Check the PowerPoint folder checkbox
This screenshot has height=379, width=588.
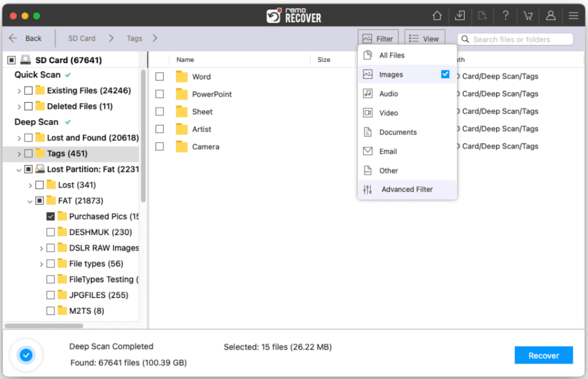point(160,94)
